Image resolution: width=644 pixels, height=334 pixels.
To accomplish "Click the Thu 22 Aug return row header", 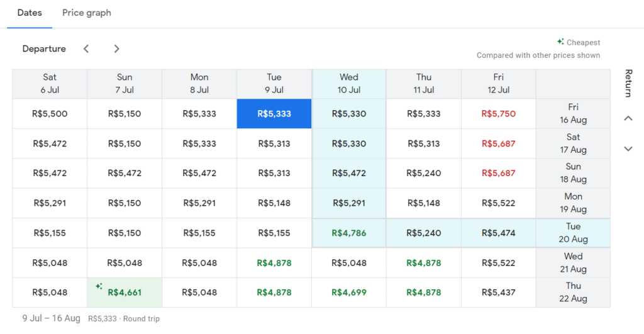I will (x=573, y=292).
